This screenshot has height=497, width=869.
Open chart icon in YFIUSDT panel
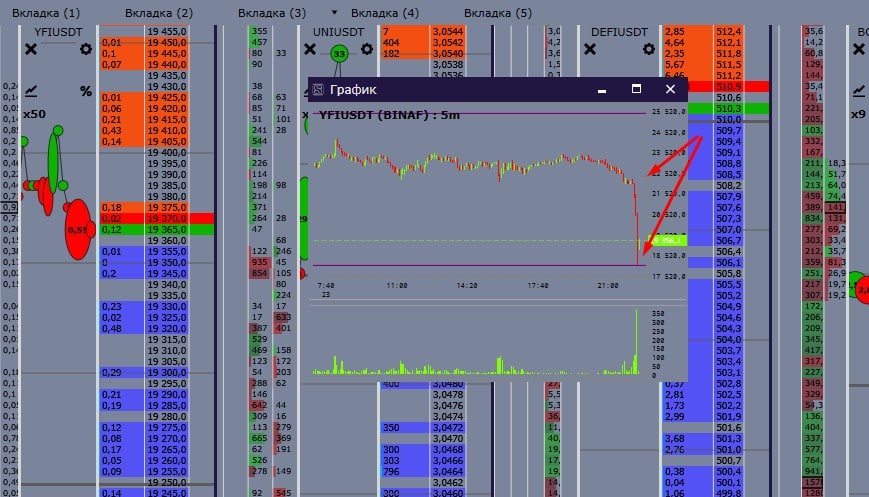pyautogui.click(x=31, y=90)
